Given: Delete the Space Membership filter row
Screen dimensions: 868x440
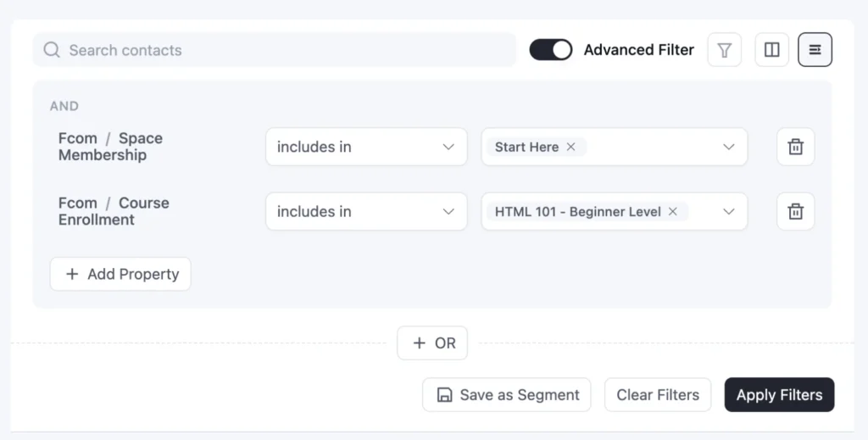Looking at the screenshot, I should click(x=795, y=147).
